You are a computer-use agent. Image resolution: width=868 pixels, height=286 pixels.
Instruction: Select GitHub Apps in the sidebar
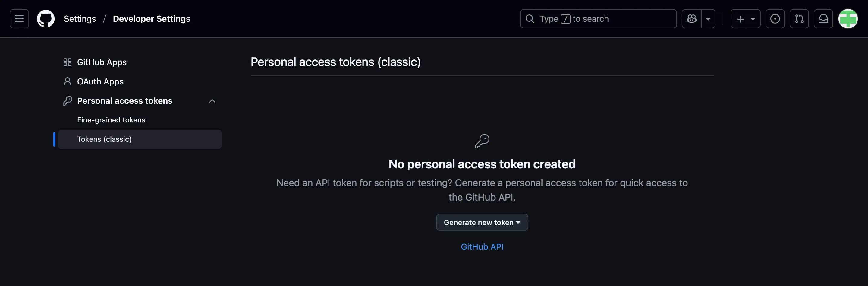[x=102, y=62]
